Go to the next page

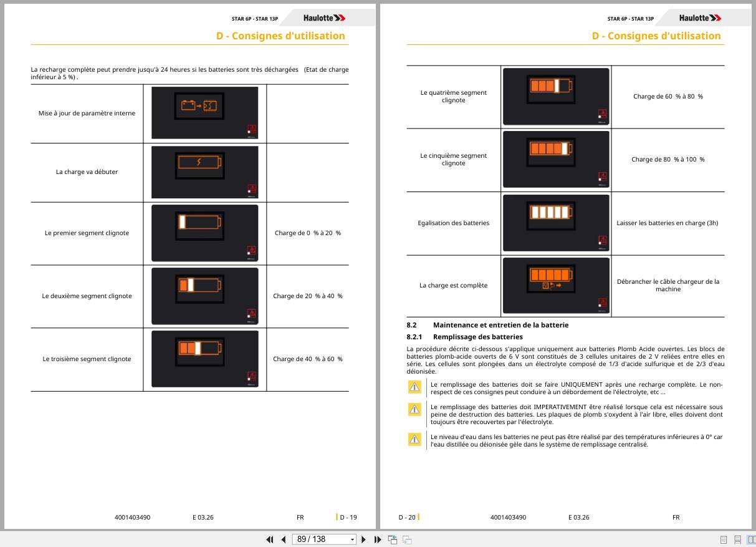tap(364, 540)
